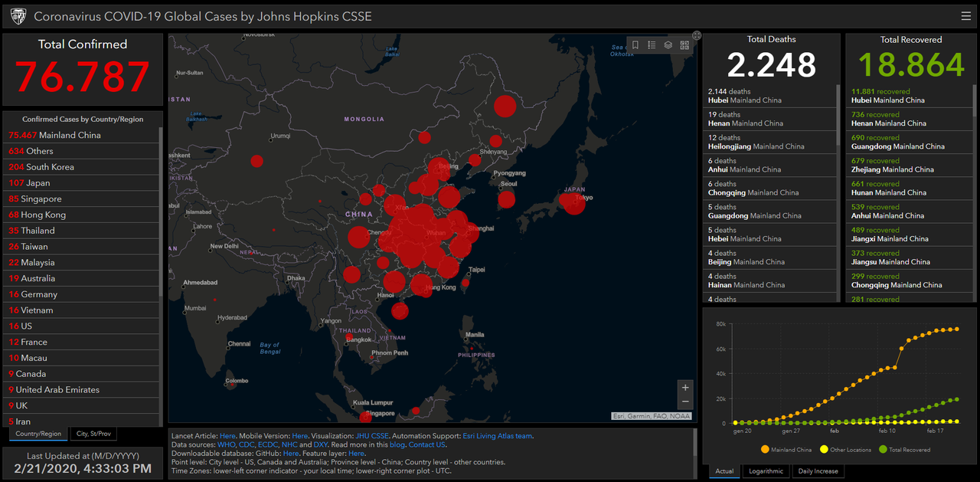Click Hubei entry in the Total Recovered list
Image resolution: width=980 pixels, height=482 pixels.
(910, 96)
